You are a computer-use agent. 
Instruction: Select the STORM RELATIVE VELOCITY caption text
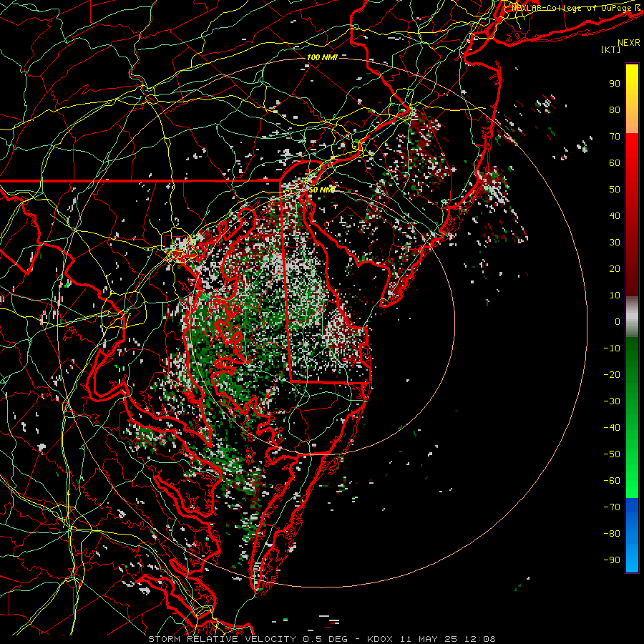pyautogui.click(x=222, y=639)
